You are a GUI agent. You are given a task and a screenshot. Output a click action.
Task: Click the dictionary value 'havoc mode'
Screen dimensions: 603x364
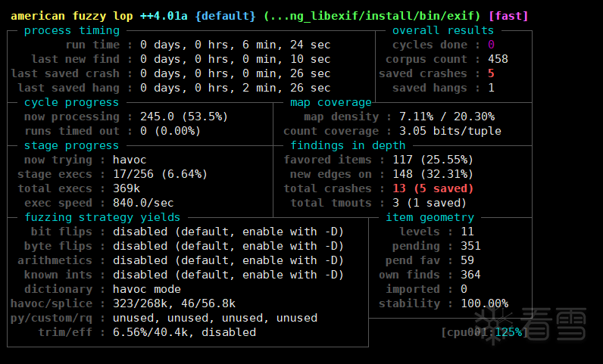(x=147, y=289)
